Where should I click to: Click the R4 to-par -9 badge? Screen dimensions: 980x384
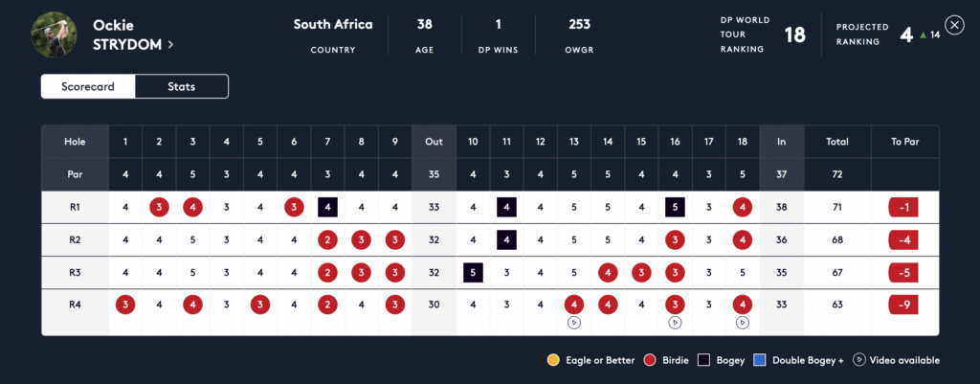pos(904,305)
